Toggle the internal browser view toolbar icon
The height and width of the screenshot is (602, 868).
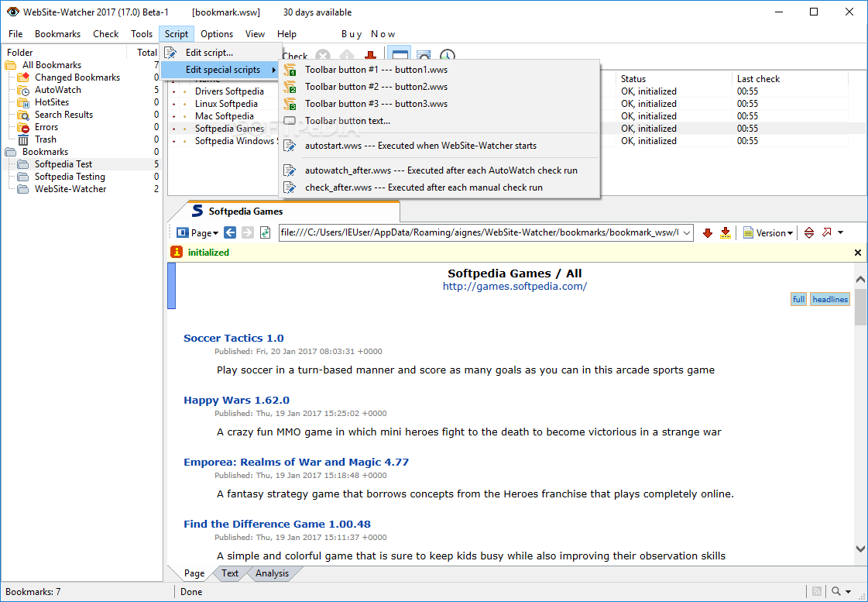pos(399,56)
